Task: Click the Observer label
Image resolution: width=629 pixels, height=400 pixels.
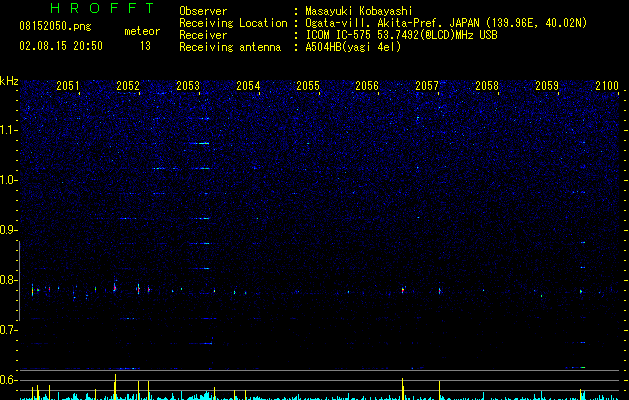Action: 203,11
